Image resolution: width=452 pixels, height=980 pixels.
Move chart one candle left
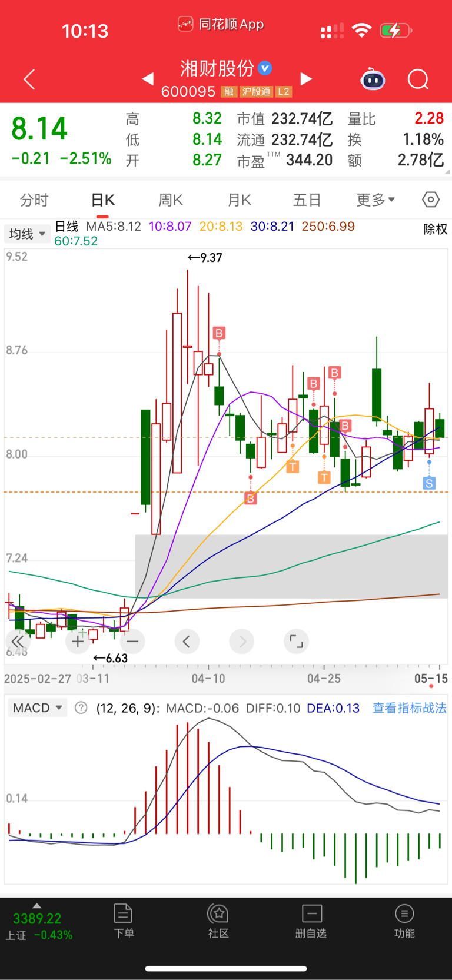(x=187, y=642)
